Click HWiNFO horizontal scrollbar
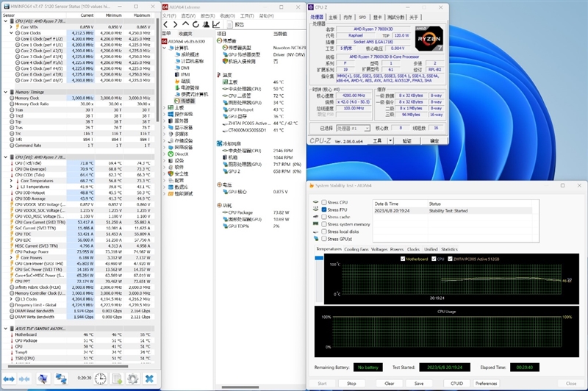The height and width of the screenshot is (391, 588). (68, 366)
